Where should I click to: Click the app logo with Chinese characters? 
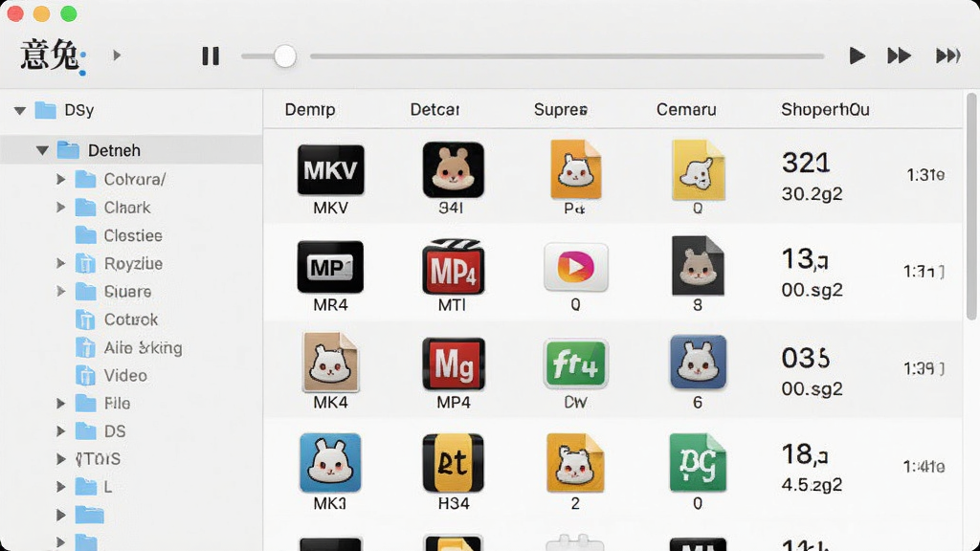(52, 55)
